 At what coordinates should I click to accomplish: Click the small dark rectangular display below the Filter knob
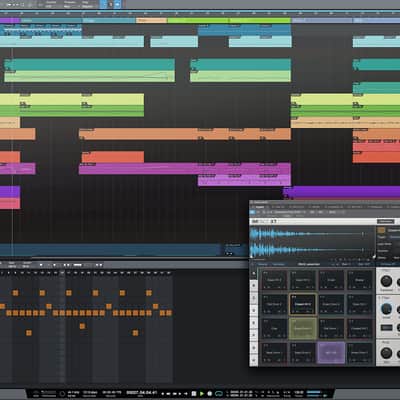[386, 328]
